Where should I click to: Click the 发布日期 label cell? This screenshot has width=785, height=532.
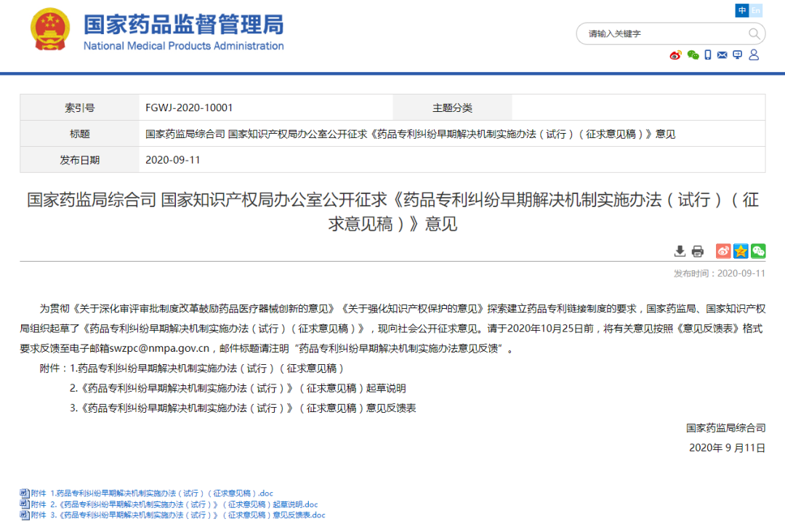(80, 160)
